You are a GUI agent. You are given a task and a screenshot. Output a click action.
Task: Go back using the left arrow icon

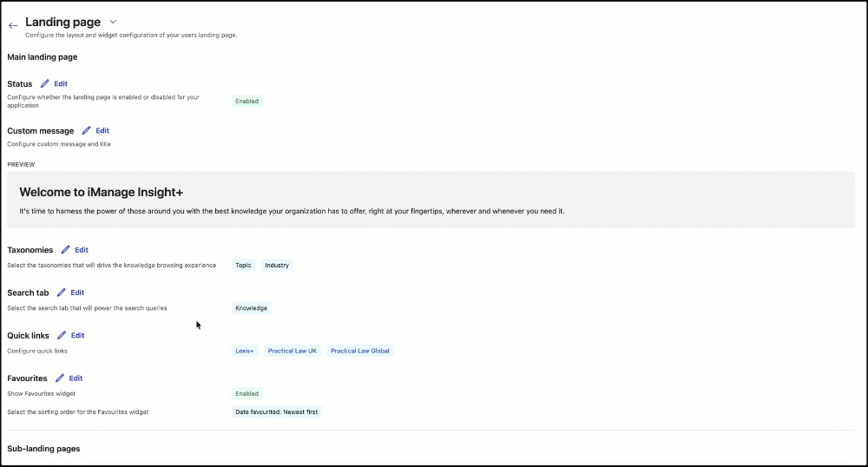click(x=13, y=25)
